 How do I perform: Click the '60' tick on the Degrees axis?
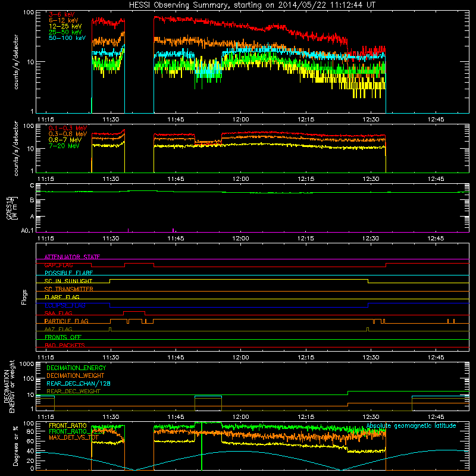coord(30,441)
